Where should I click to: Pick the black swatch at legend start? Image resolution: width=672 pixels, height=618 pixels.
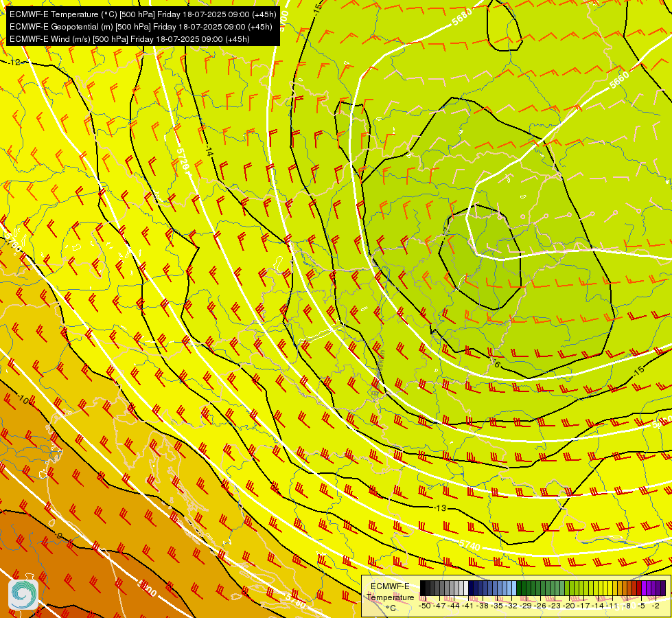[x=423, y=588]
